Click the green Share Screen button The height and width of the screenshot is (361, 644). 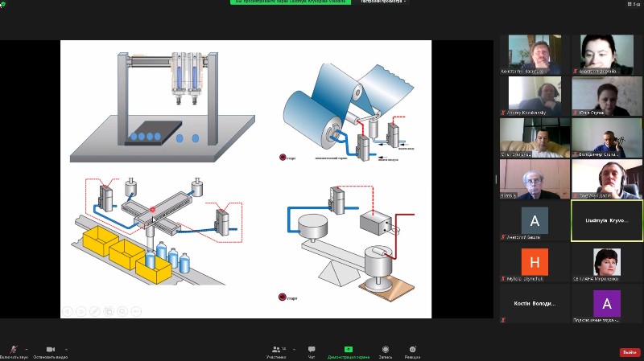point(349,350)
